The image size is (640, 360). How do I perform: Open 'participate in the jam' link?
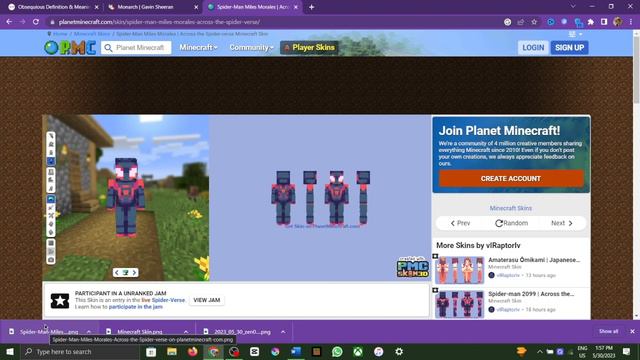(x=136, y=307)
